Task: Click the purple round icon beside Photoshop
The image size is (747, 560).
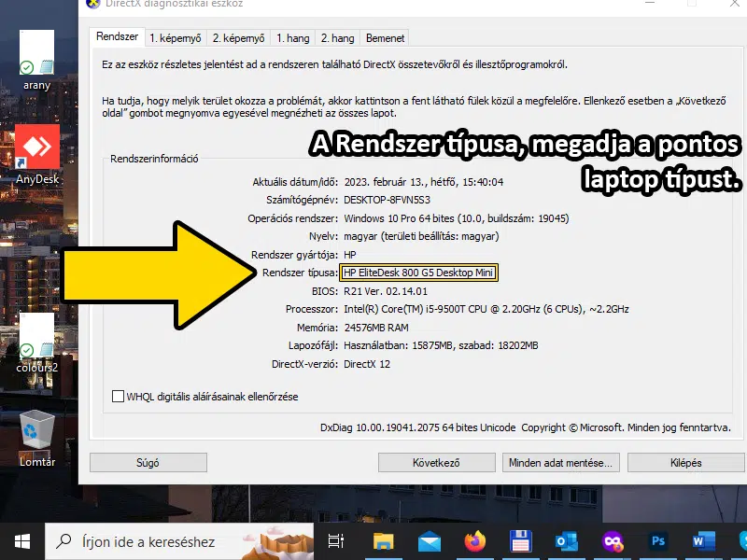Action: [613, 541]
